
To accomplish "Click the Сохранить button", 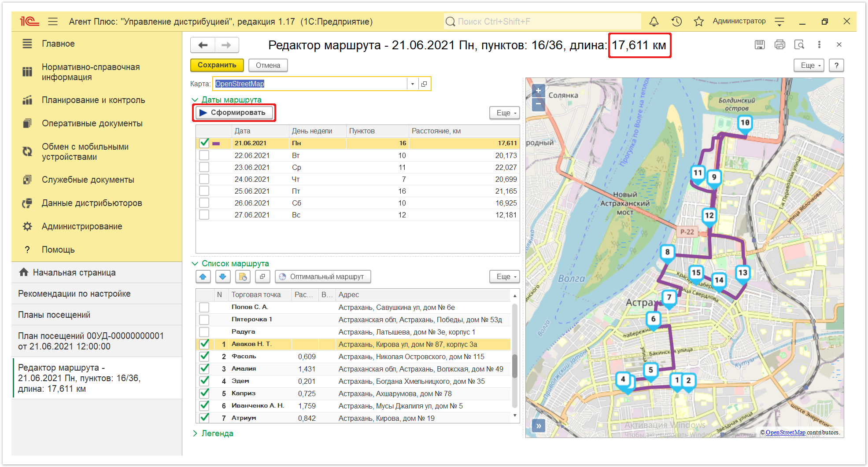I will 217,65.
